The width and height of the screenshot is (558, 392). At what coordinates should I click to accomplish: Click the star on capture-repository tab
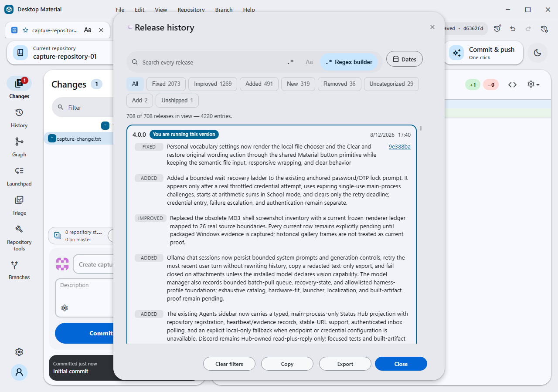click(x=25, y=30)
